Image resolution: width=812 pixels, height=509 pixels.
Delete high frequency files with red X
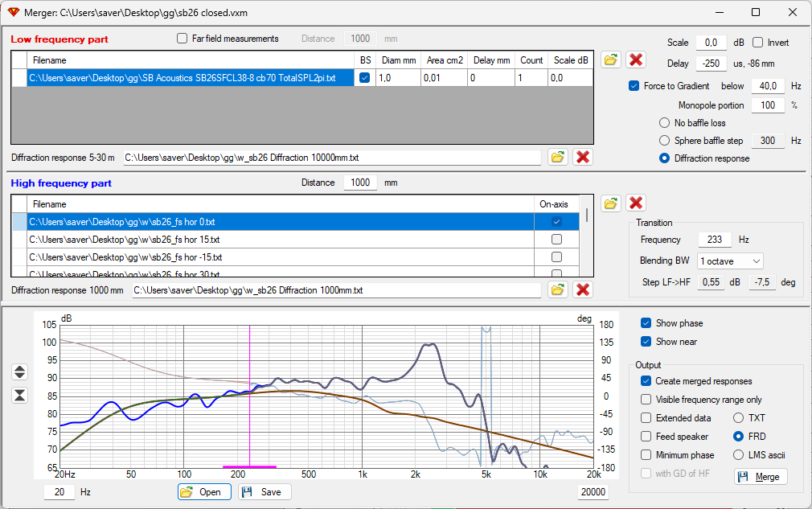(636, 203)
